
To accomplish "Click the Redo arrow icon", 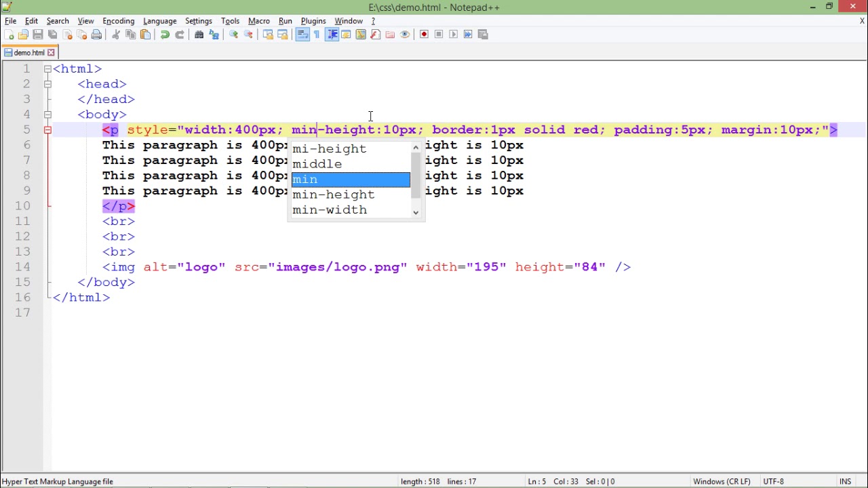I will click(180, 35).
